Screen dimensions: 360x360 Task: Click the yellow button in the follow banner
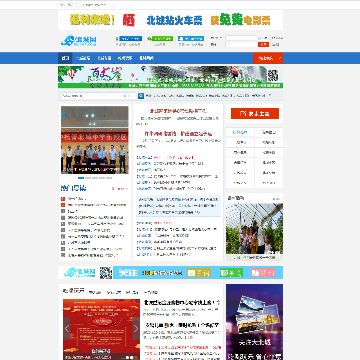tap(199, 273)
